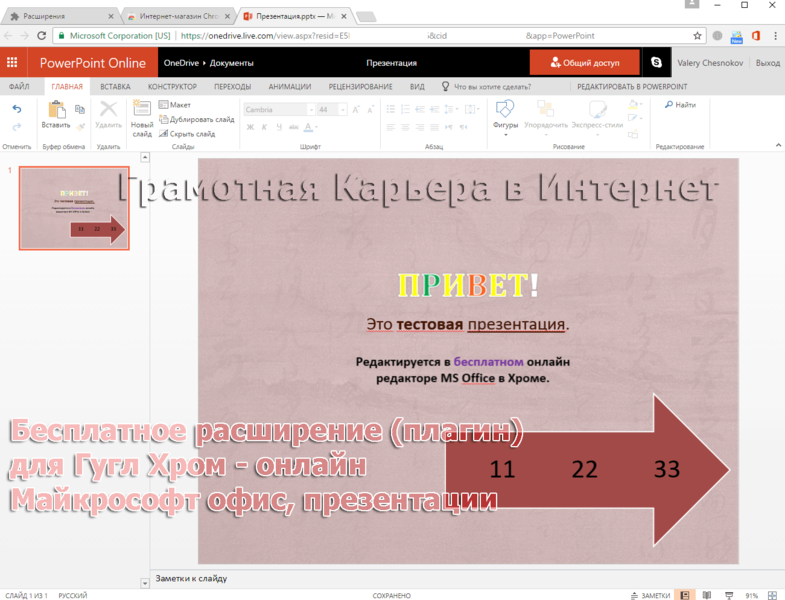This screenshot has height=600, width=785.
Task: Switch to the ПЕРЕХОДЫ tab
Action: (233, 87)
